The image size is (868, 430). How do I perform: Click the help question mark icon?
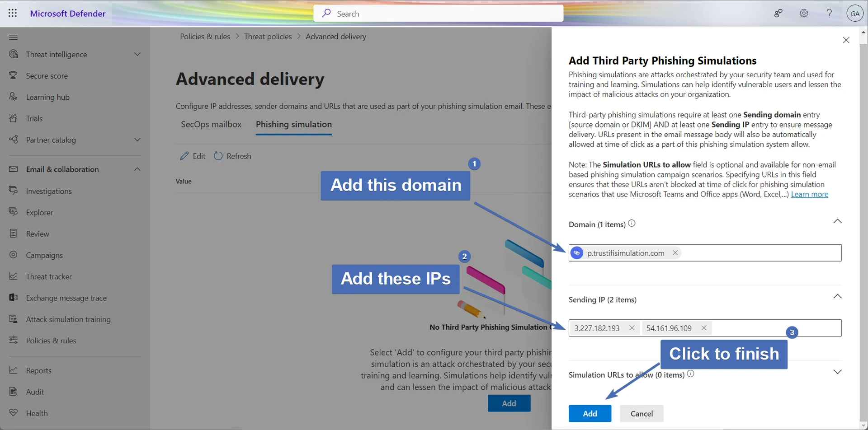829,14
